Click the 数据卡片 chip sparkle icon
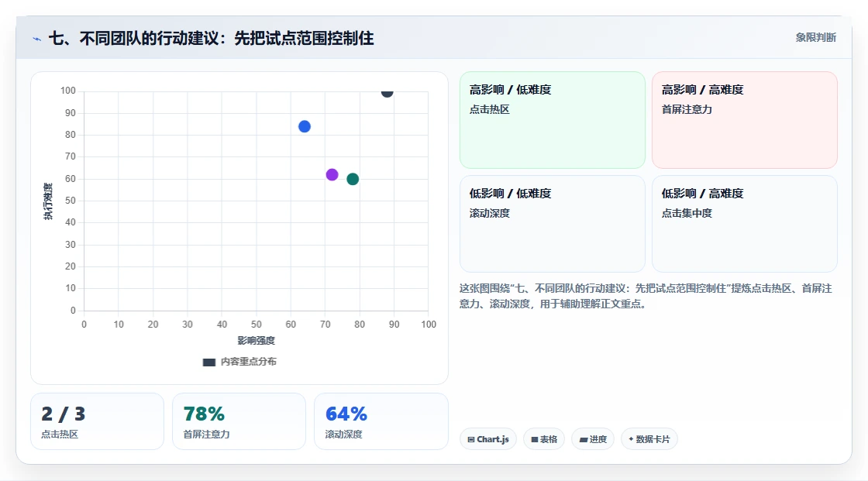This screenshot has width=868, height=481. pyautogui.click(x=631, y=439)
